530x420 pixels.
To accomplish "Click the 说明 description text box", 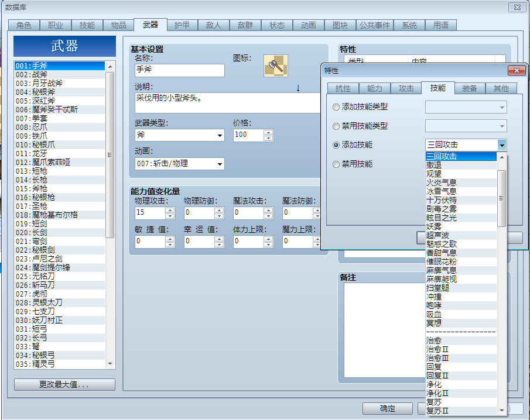I will (227, 103).
